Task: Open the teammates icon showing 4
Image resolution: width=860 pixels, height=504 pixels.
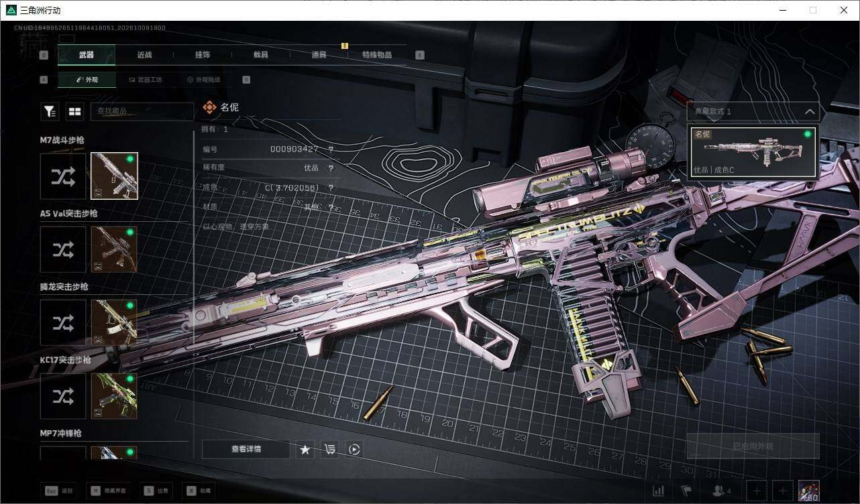Action: (x=721, y=491)
